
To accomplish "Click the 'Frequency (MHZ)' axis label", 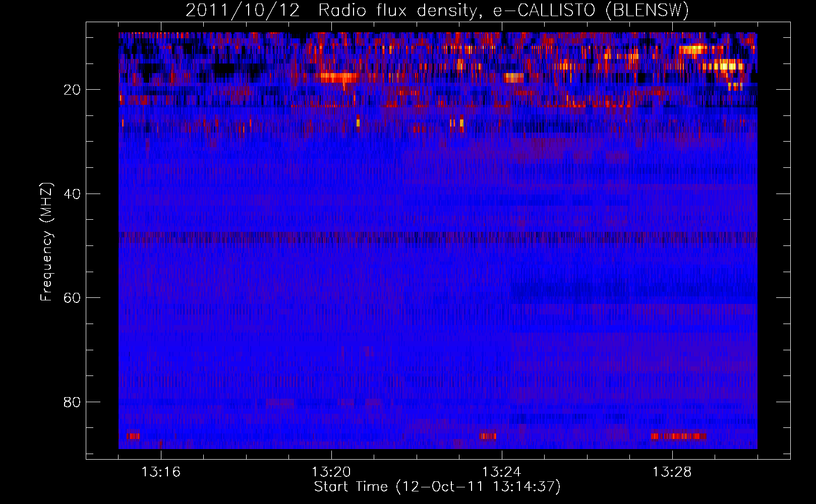I will (46, 242).
